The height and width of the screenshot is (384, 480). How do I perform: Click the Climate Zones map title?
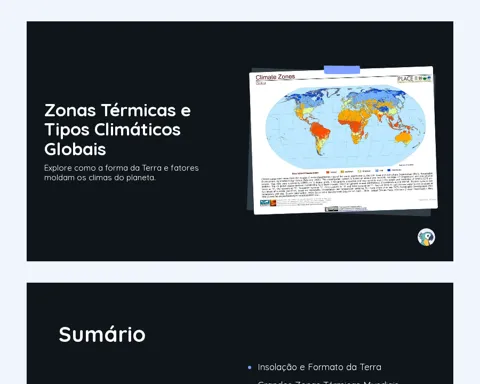[275, 77]
